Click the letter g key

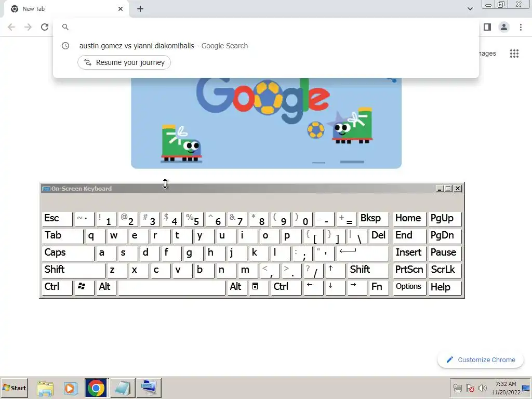click(193, 253)
